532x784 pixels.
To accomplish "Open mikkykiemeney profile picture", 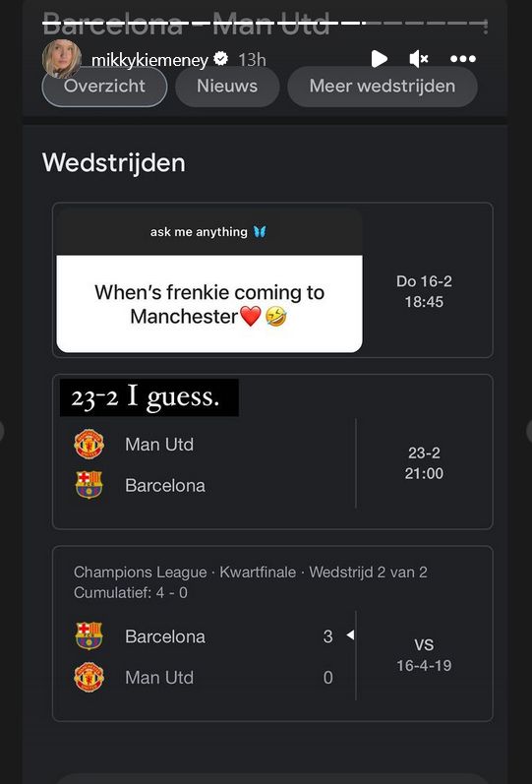I will [x=62, y=58].
